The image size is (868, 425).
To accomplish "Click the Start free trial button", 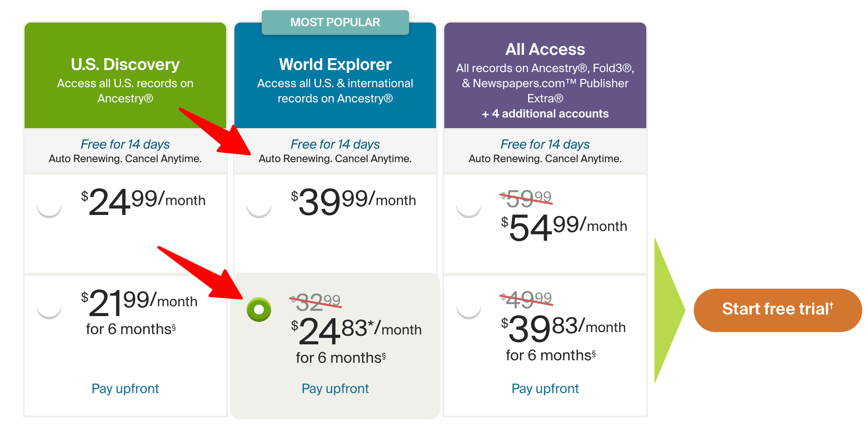I will coord(778,310).
